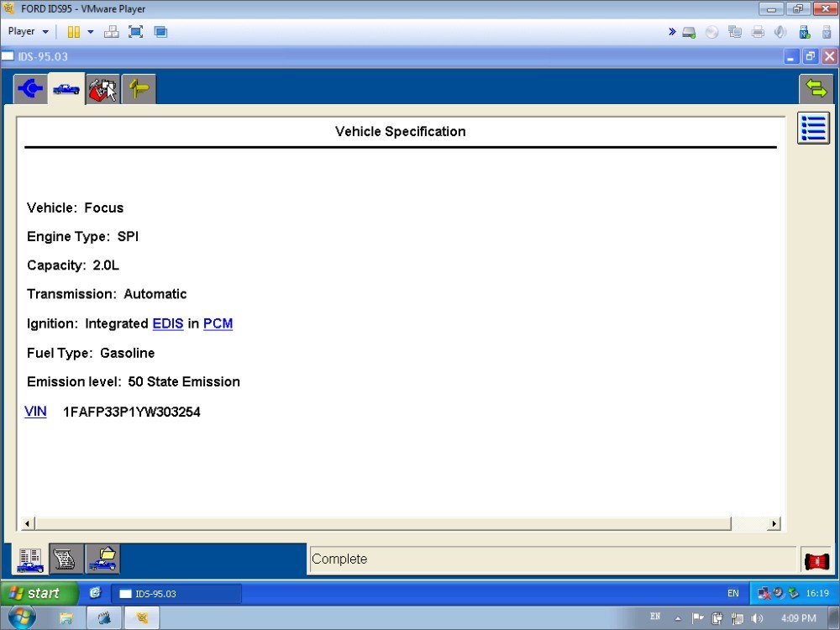Open the Log Viewer scroll icon

coord(66,559)
